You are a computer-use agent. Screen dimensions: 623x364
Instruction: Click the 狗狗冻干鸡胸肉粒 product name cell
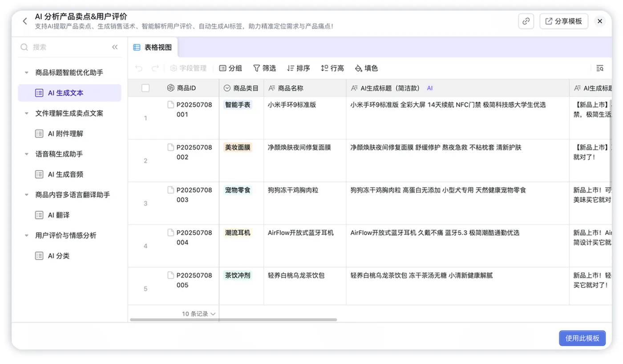(305, 203)
